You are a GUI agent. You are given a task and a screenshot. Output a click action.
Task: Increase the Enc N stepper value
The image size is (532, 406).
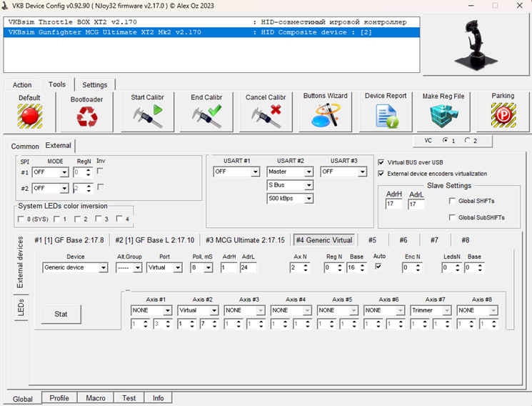point(418,265)
